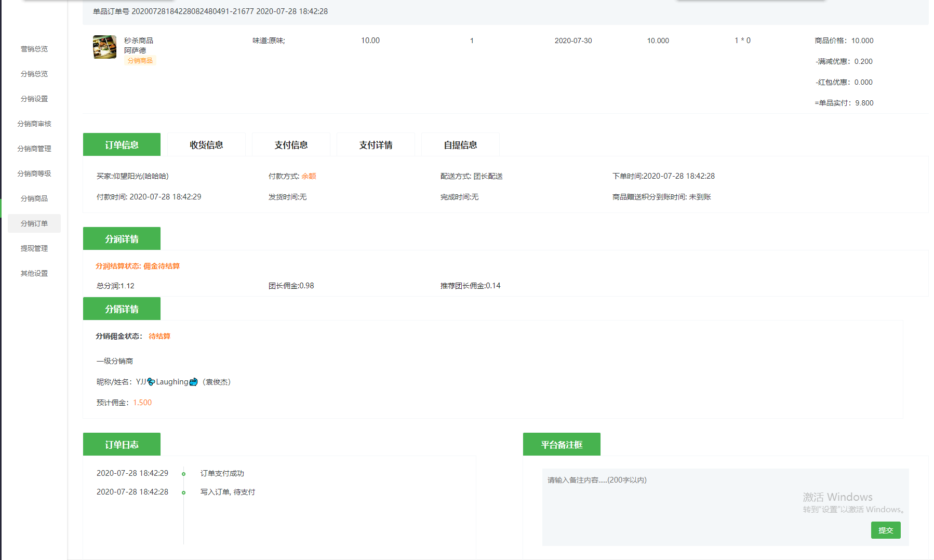The width and height of the screenshot is (934, 560).
Task: View the 支付详情 tab
Action: [x=376, y=145]
